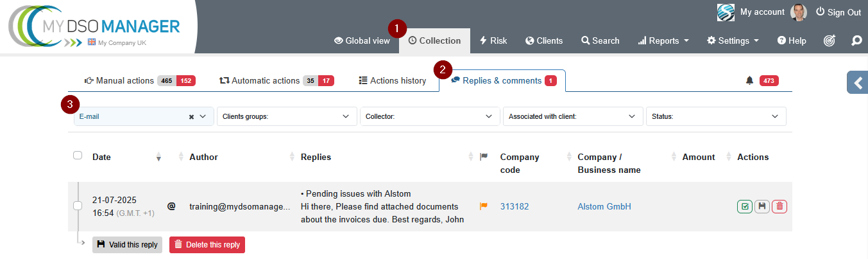
Task: Click the target icon in top navigation
Action: click(x=830, y=40)
